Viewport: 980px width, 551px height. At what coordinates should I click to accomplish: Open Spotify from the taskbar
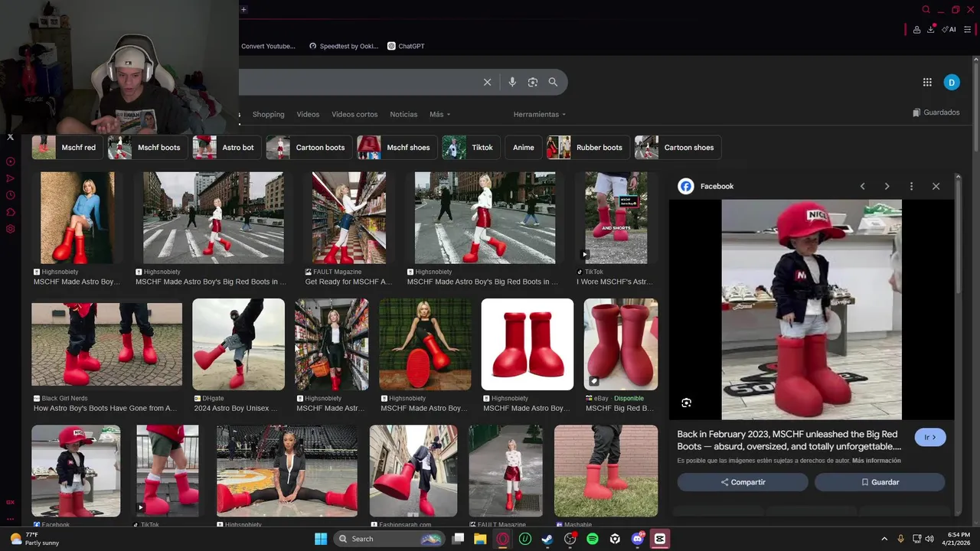click(592, 539)
